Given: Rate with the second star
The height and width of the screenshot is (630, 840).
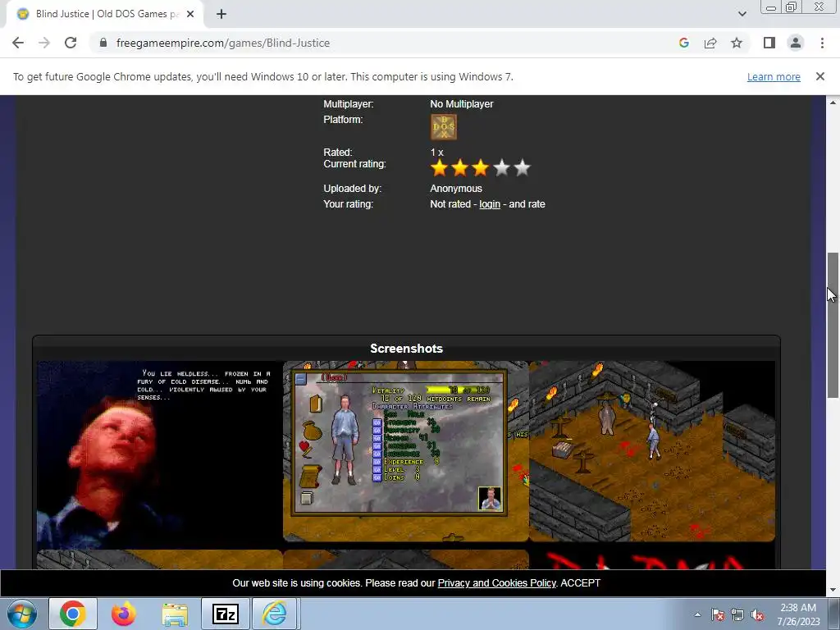Looking at the screenshot, I should pos(459,167).
